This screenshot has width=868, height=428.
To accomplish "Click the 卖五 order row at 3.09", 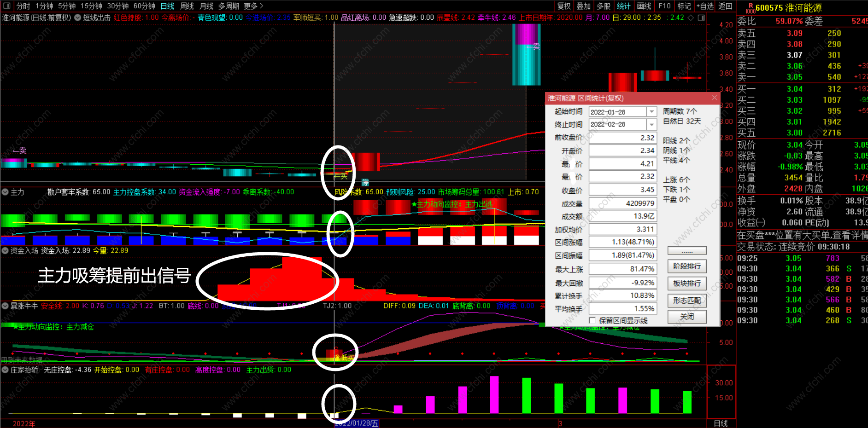I will (x=802, y=33).
